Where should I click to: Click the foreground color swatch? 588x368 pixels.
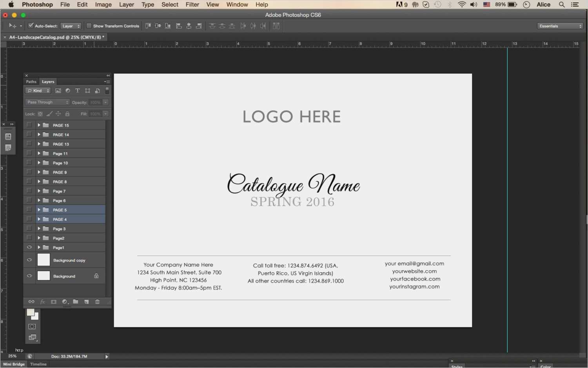pyautogui.click(x=30, y=312)
